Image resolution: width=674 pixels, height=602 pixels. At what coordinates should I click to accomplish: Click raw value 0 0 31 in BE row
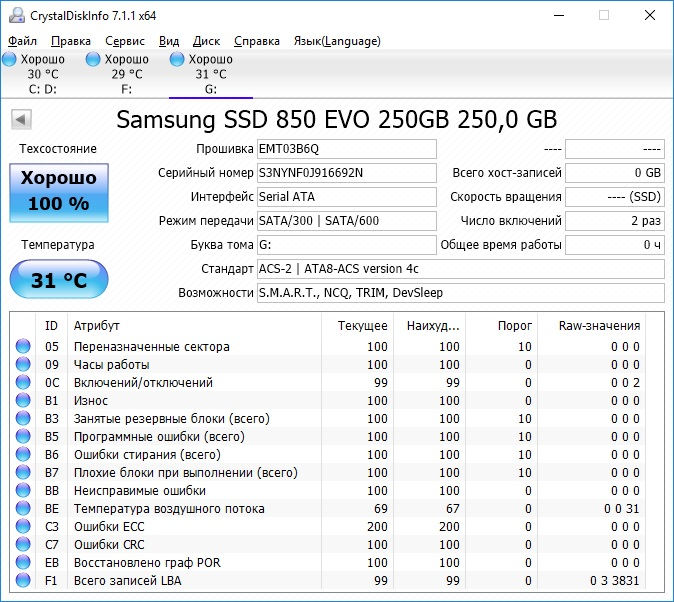tap(622, 509)
